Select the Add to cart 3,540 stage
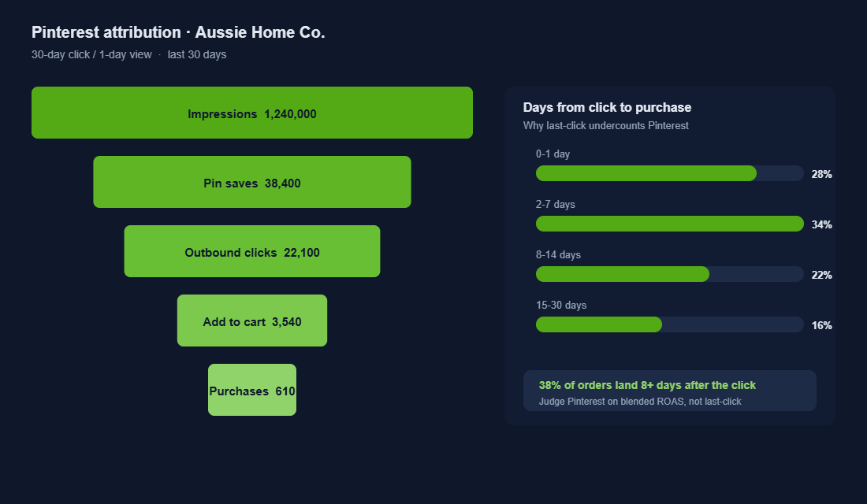Viewport: 867px width, 504px height. tap(252, 321)
